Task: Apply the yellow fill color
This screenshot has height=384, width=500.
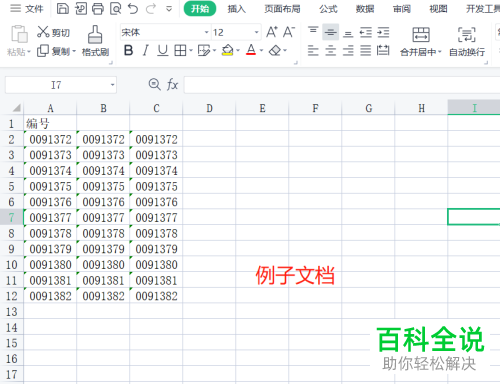Action: (x=227, y=50)
